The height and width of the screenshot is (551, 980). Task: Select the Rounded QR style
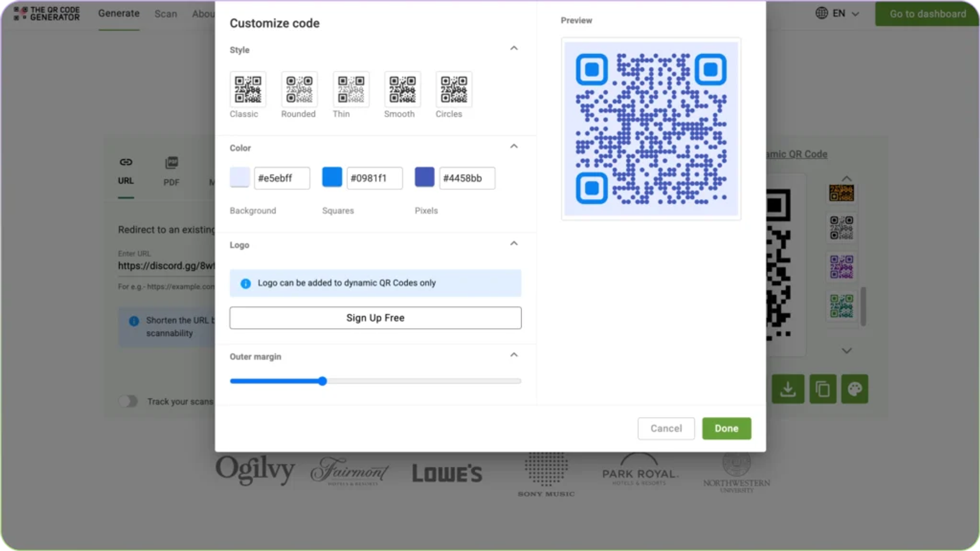[299, 89]
